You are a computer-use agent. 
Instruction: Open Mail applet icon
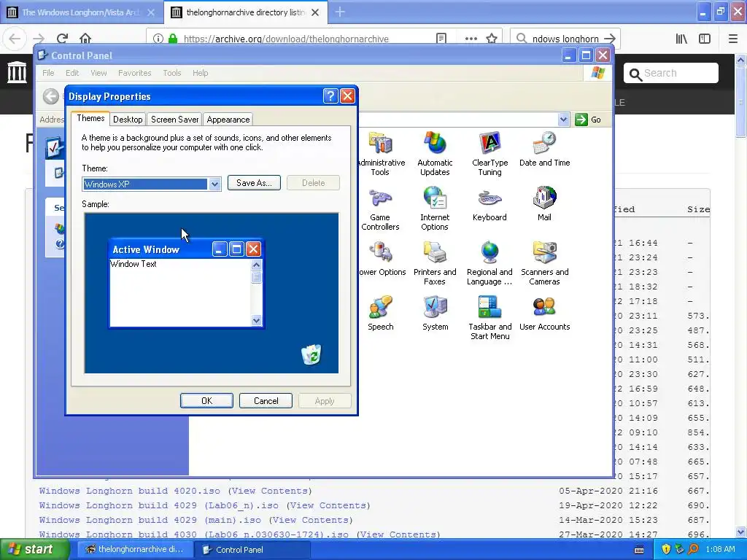pos(544,203)
